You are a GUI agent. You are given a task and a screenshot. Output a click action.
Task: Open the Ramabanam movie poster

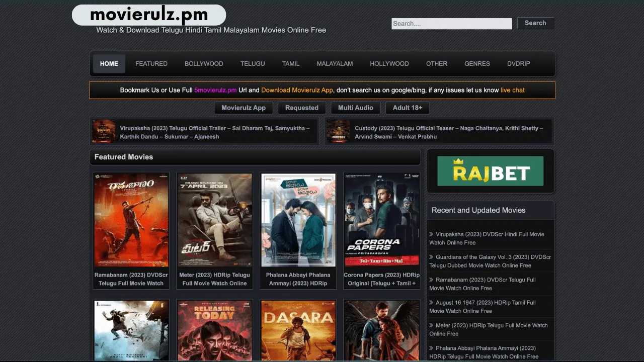click(131, 220)
